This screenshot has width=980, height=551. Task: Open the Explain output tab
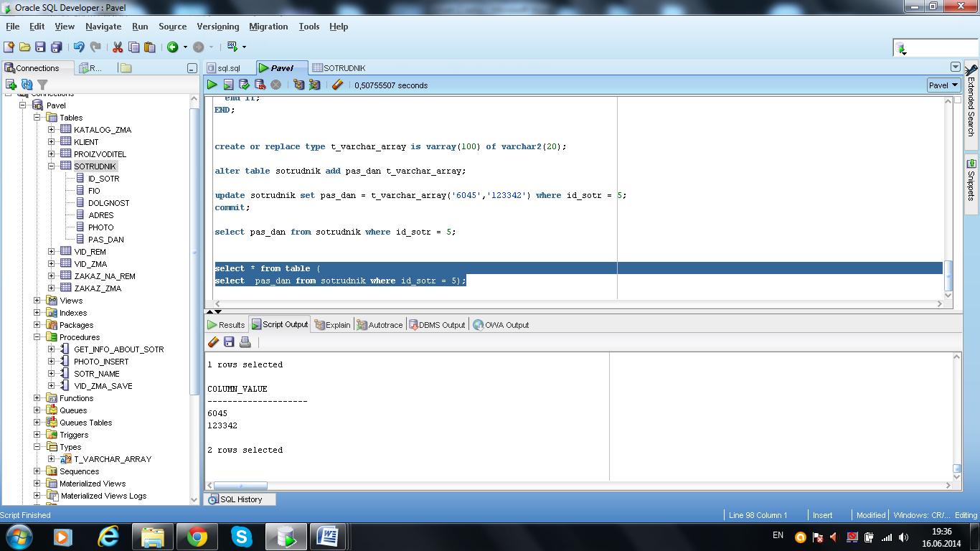click(x=332, y=325)
